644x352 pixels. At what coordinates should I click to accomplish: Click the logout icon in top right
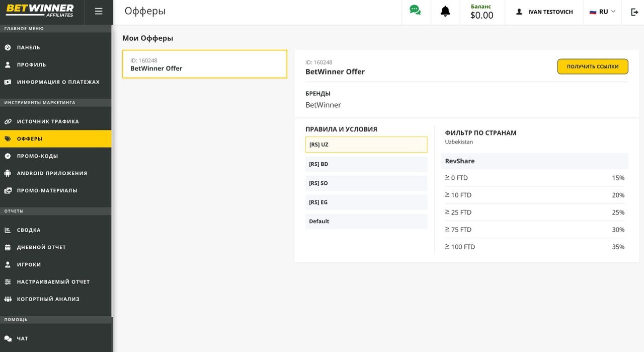tap(634, 12)
